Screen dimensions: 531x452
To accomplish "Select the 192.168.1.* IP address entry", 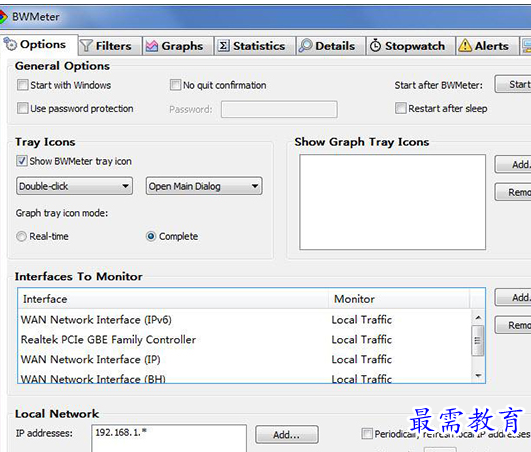I will click(121, 432).
